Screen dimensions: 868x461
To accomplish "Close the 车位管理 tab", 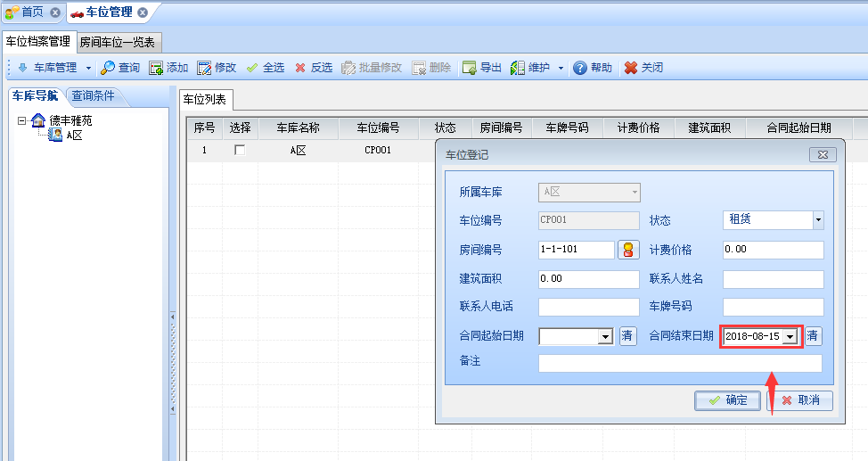I will [x=143, y=12].
